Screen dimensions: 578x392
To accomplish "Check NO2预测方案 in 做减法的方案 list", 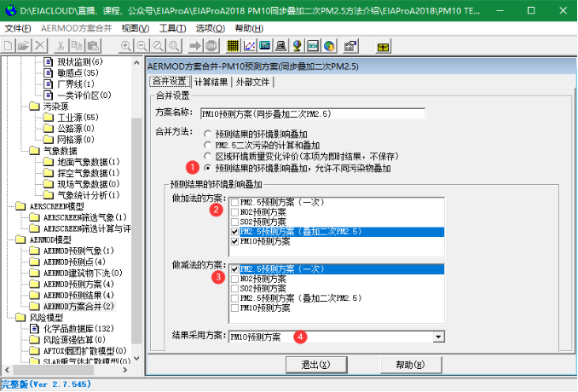I will coord(234,279).
